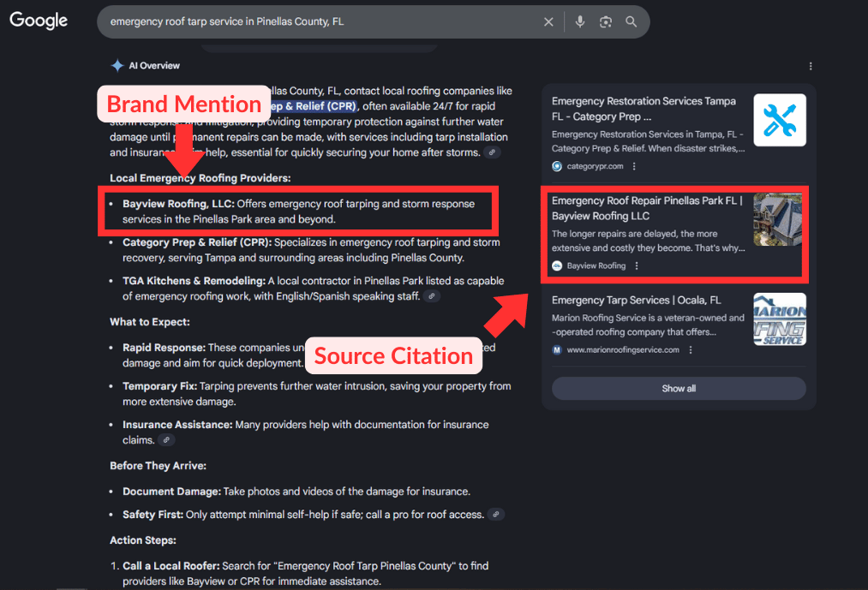Click the 'Category Prep & Relief (CPR):' bullet text

coord(197,242)
